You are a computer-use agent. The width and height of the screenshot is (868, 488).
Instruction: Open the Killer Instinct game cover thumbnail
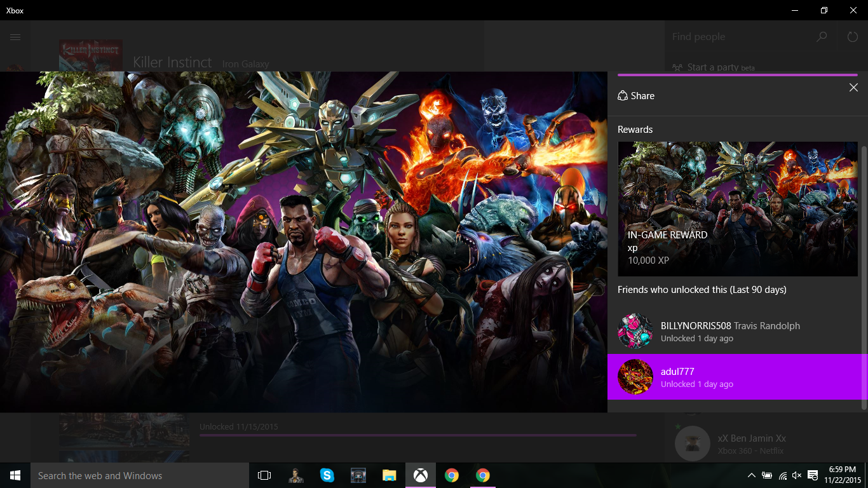(x=91, y=55)
